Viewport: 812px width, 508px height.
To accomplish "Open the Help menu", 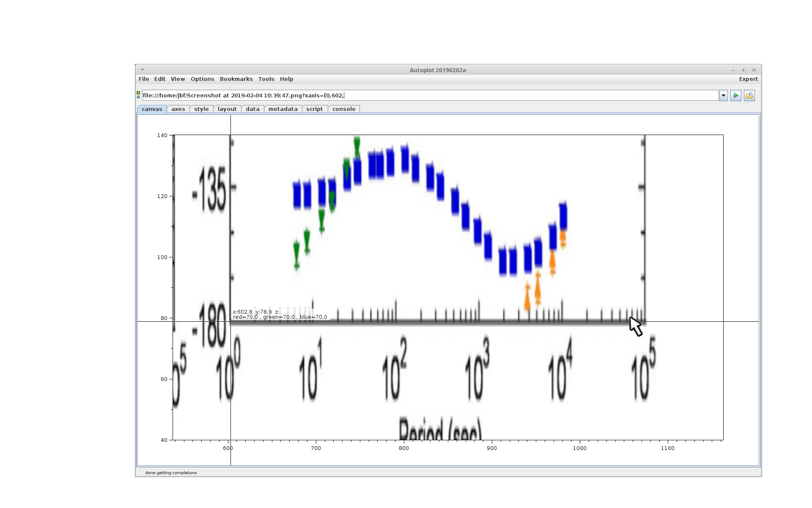I will click(x=286, y=79).
